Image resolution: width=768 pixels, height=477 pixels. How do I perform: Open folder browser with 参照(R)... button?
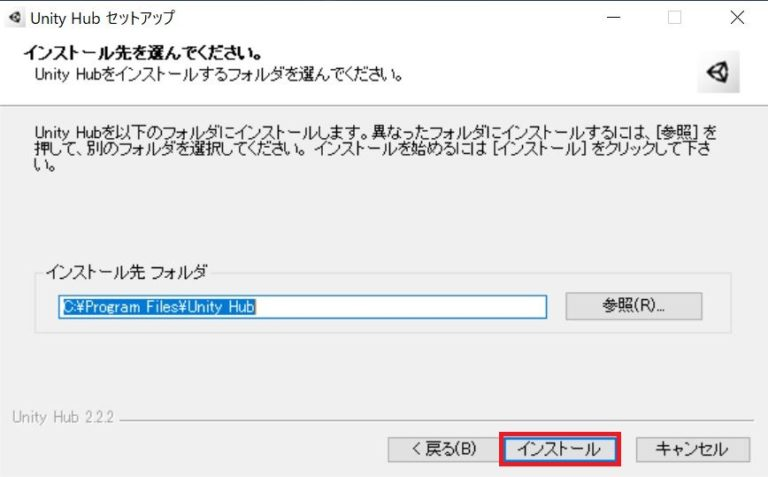[634, 306]
